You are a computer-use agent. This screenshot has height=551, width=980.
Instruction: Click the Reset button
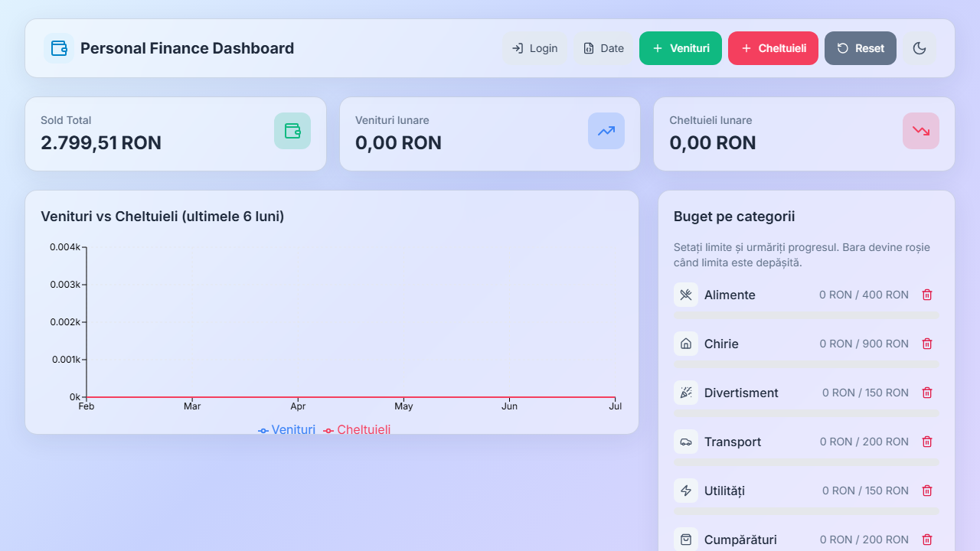click(861, 48)
